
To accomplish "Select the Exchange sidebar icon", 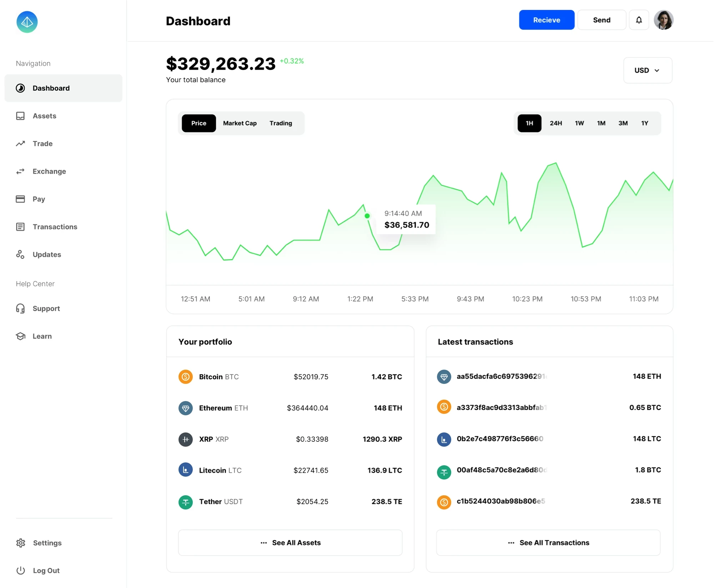I will coord(20,171).
